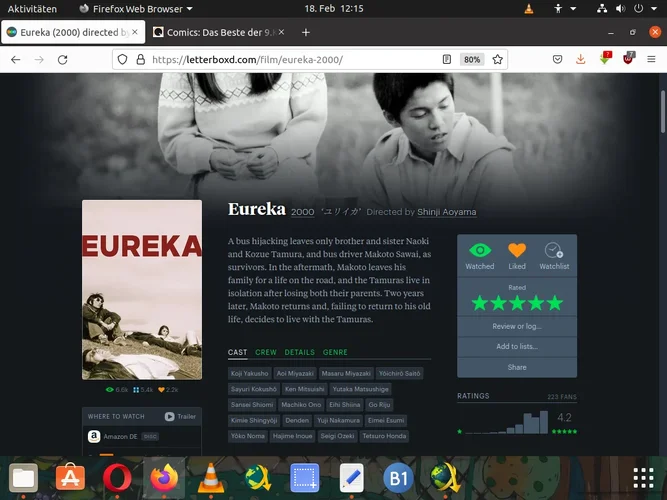Open cast member Go Riju

coord(379,405)
